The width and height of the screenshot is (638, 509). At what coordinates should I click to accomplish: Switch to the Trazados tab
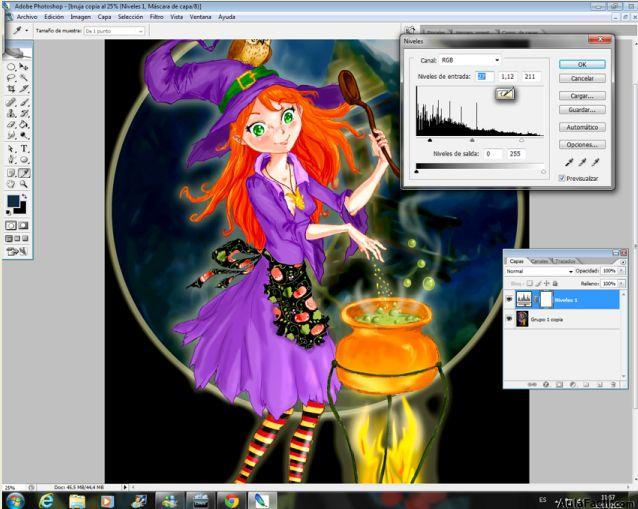pyautogui.click(x=565, y=261)
